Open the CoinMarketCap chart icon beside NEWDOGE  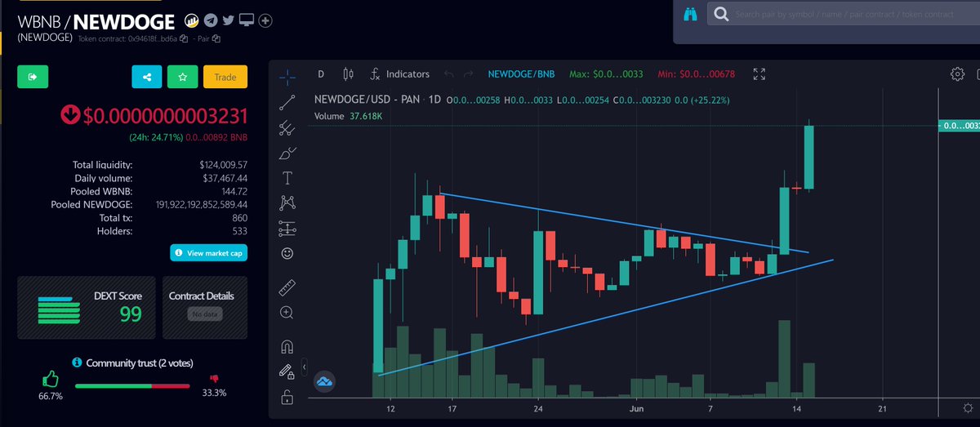pos(192,20)
